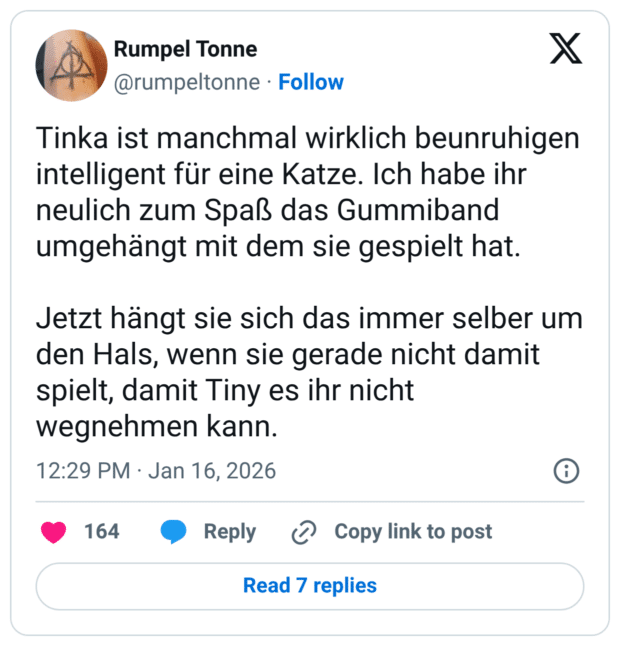Open the @rumpeltonne handle link
This screenshot has height=646, width=620.
(187, 82)
